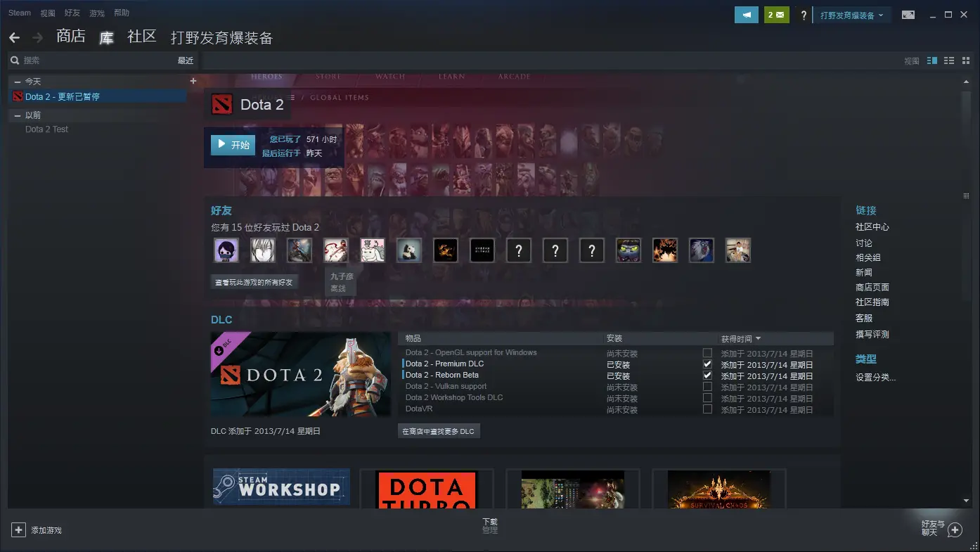980x552 pixels.
Task: Click the magnifier search icon
Action: 15,60
